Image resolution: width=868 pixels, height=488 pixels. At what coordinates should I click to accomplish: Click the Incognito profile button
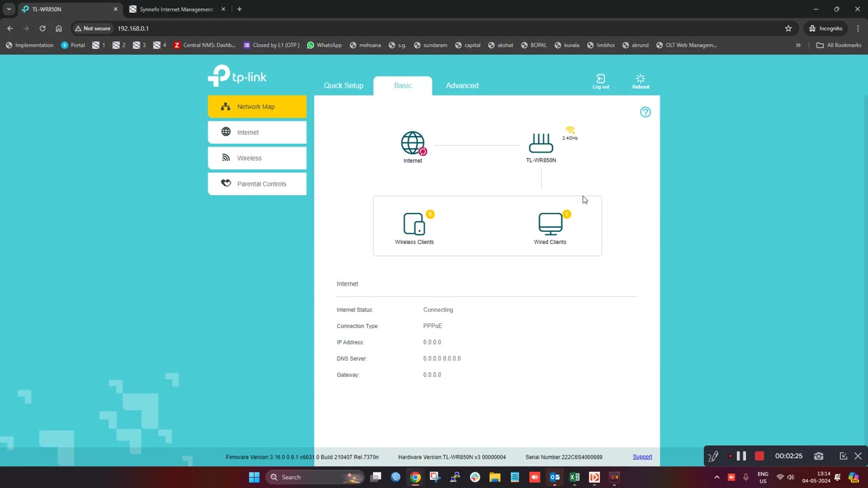[825, 28]
